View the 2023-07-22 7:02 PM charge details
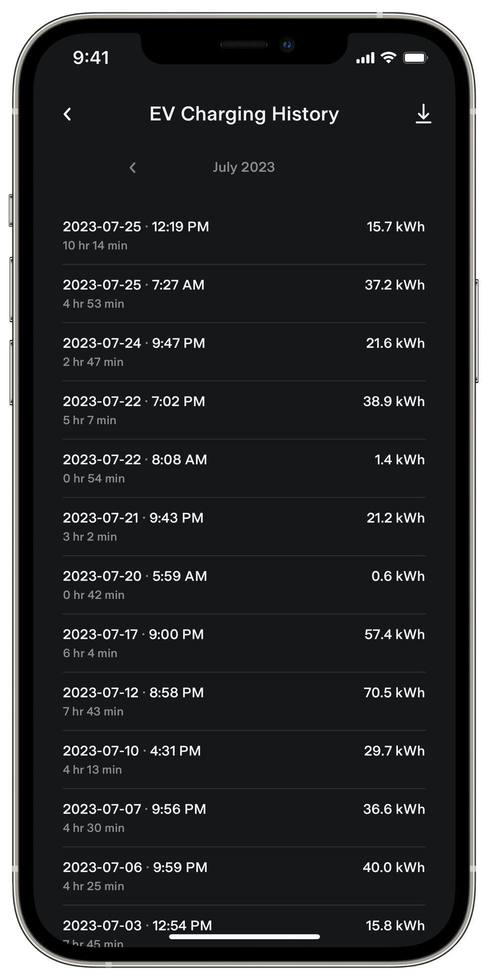This screenshot has height=980, width=488. [244, 410]
